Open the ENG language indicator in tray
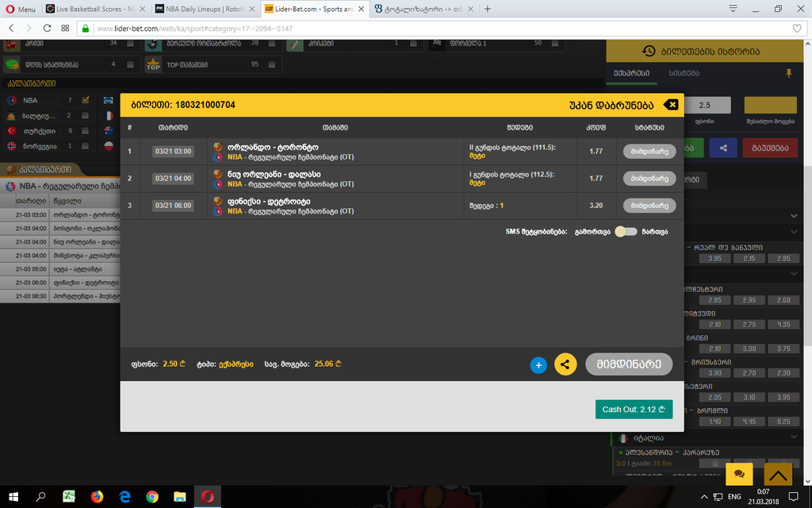 tap(734, 497)
